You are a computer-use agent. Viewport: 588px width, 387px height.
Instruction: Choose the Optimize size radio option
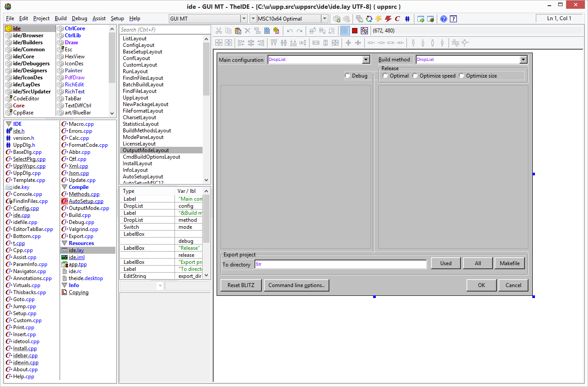(461, 76)
